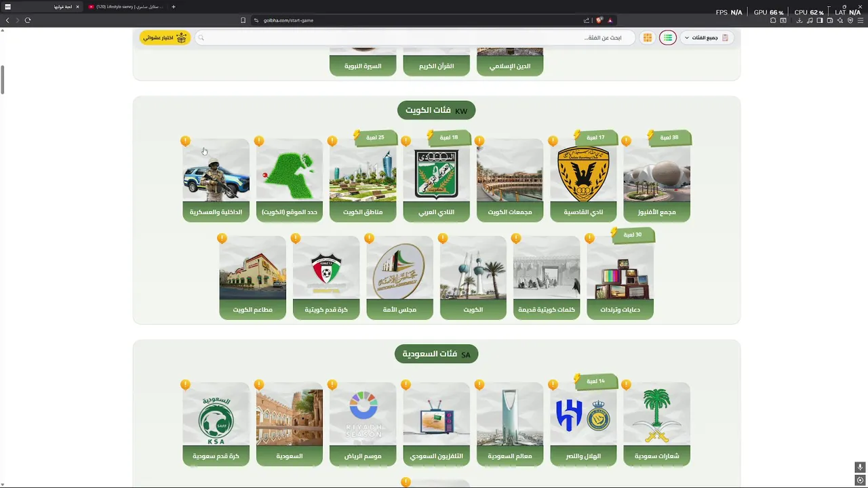Switch to grid view toggle
This screenshot has height=488, width=868.
648,38
